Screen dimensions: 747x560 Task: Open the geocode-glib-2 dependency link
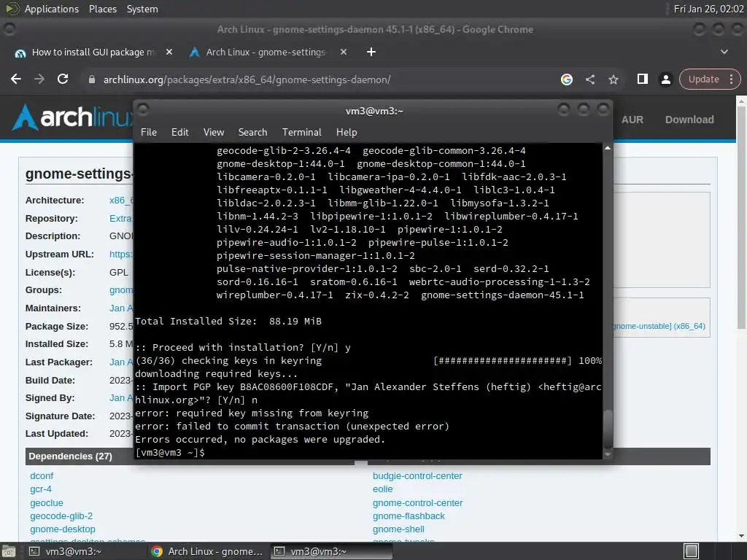(x=61, y=516)
